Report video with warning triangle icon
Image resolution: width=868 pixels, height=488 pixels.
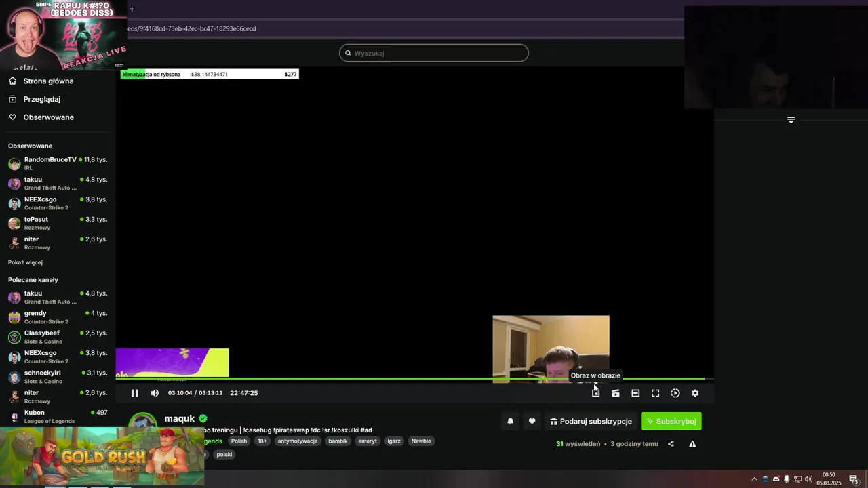click(x=692, y=444)
